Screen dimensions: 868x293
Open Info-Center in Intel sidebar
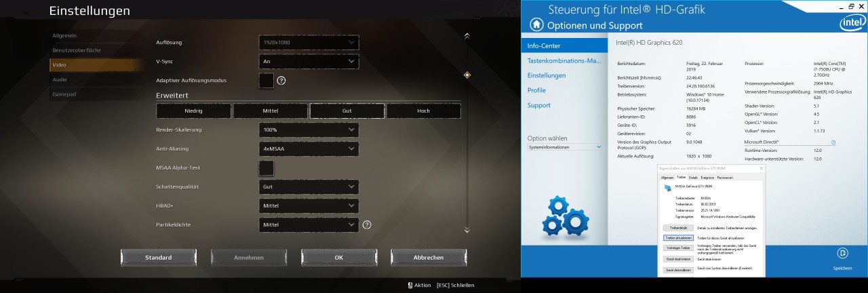[564, 45]
